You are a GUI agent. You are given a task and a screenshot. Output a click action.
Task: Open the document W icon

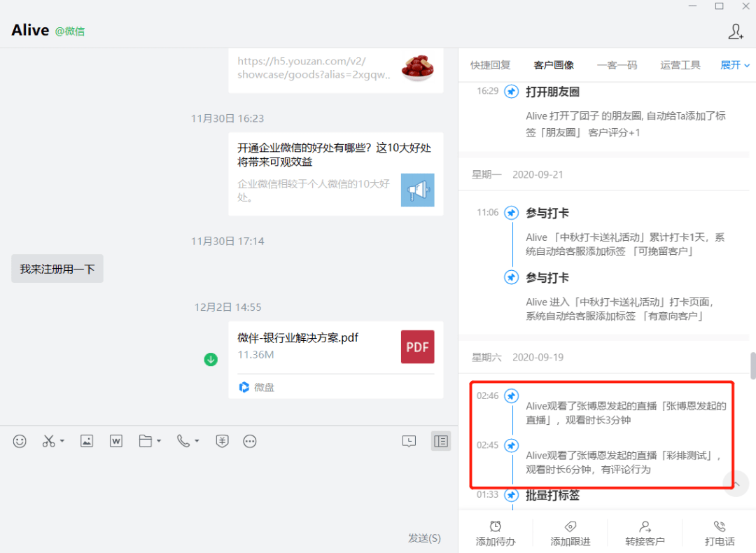point(116,441)
